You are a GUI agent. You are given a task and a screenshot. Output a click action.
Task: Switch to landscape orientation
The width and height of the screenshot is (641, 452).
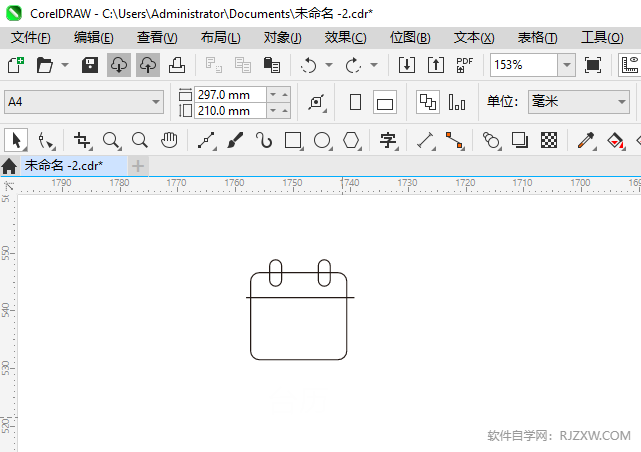click(x=385, y=102)
